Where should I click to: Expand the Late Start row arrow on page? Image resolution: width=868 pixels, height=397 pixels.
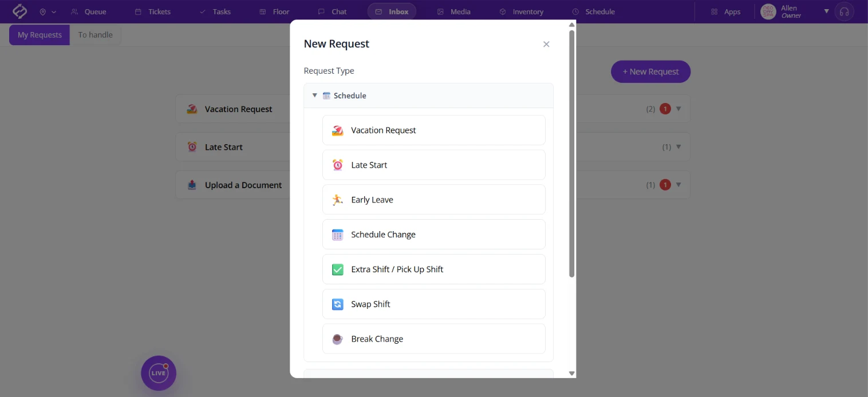point(678,147)
